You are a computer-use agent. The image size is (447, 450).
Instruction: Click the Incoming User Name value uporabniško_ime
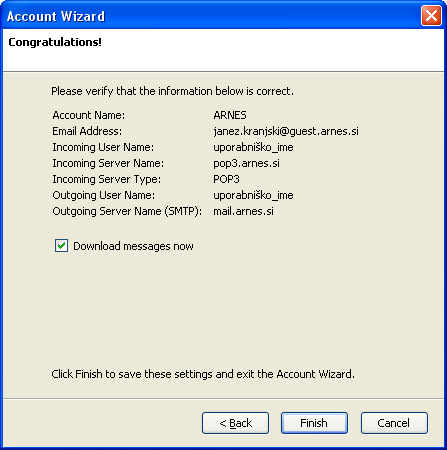click(x=253, y=147)
